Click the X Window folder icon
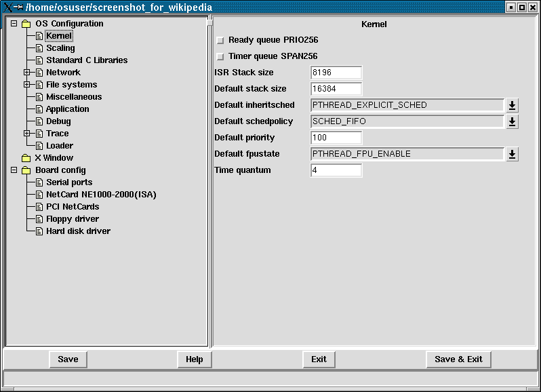This screenshot has height=392, width=541. [x=26, y=158]
